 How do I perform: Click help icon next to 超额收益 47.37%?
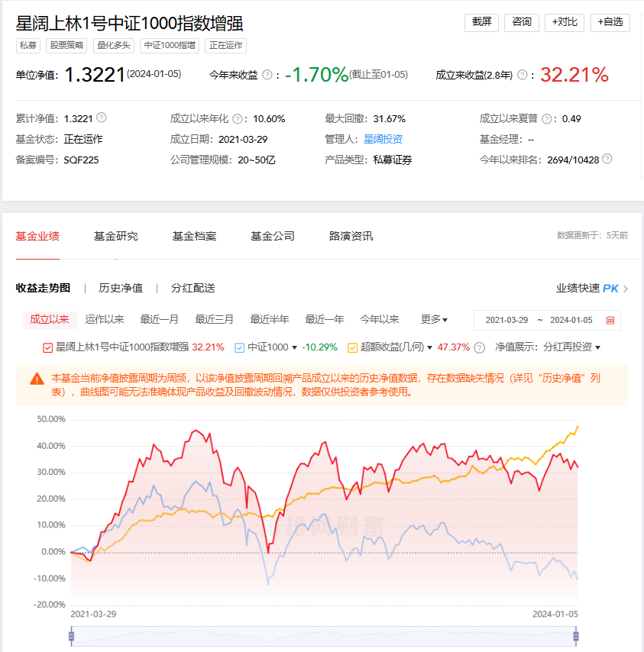click(479, 347)
